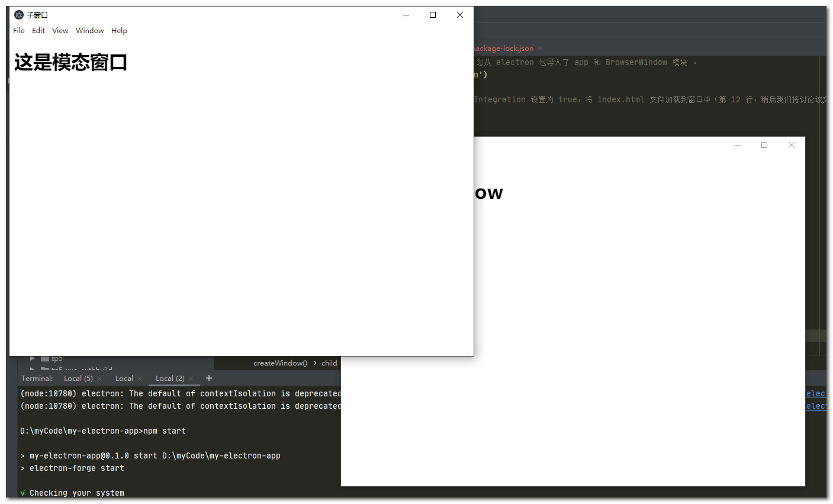Screen dimensions: 833x504
Task: Open a new terminal session with the + icon
Action: 209,378
